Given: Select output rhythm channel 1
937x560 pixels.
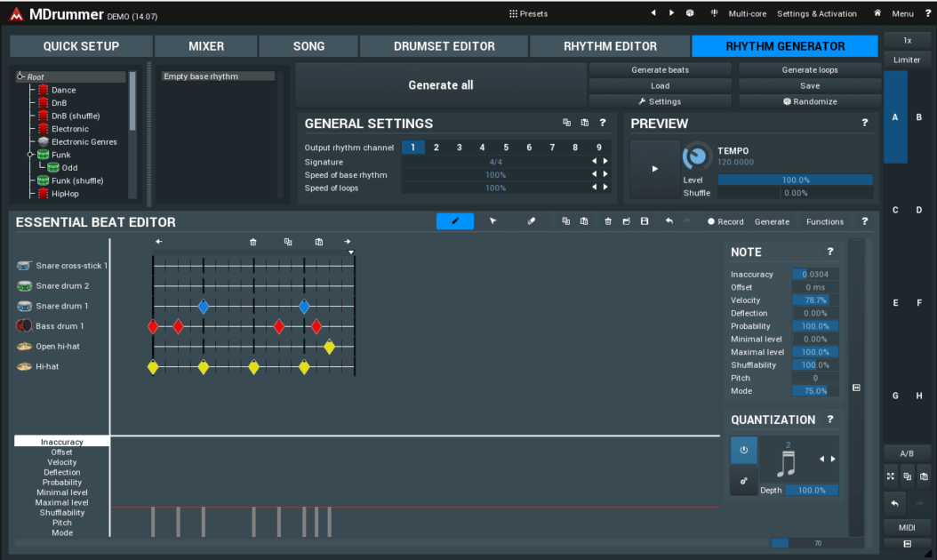Looking at the screenshot, I should pos(412,148).
